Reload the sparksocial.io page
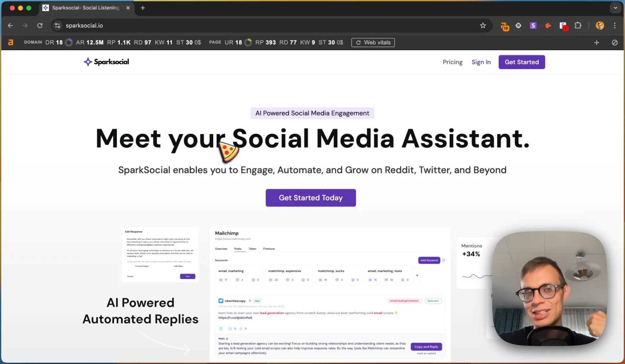The width and height of the screenshot is (625, 364). [40, 26]
